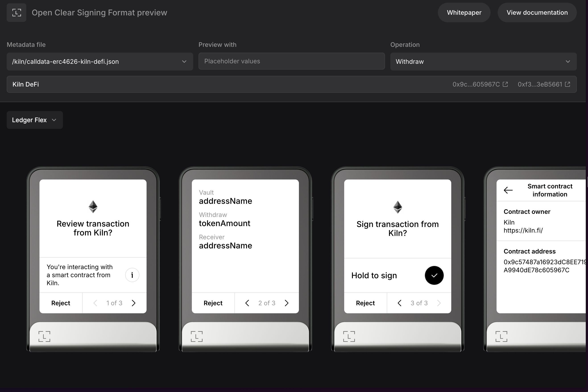Click disabled previous arrow on 1 of 3
The height and width of the screenshot is (392, 588).
(95, 303)
